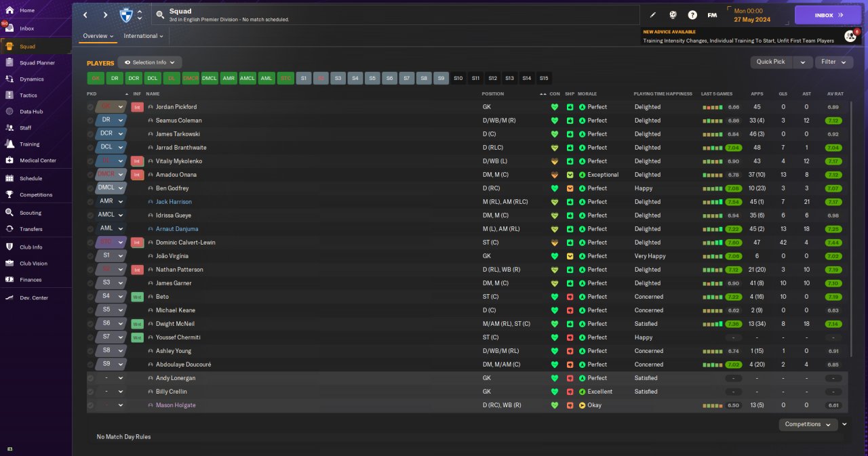The height and width of the screenshot is (456, 868).
Task: Click Jack Harrison's green 7.54 rating bar
Action: click(x=733, y=202)
